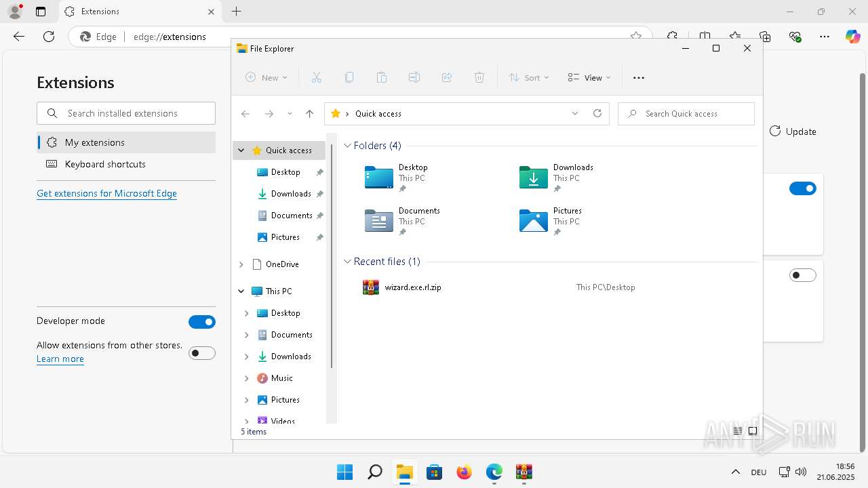This screenshot has height=488, width=868.
Task: Select Pictures under Quick access in tree
Action: 285,237
